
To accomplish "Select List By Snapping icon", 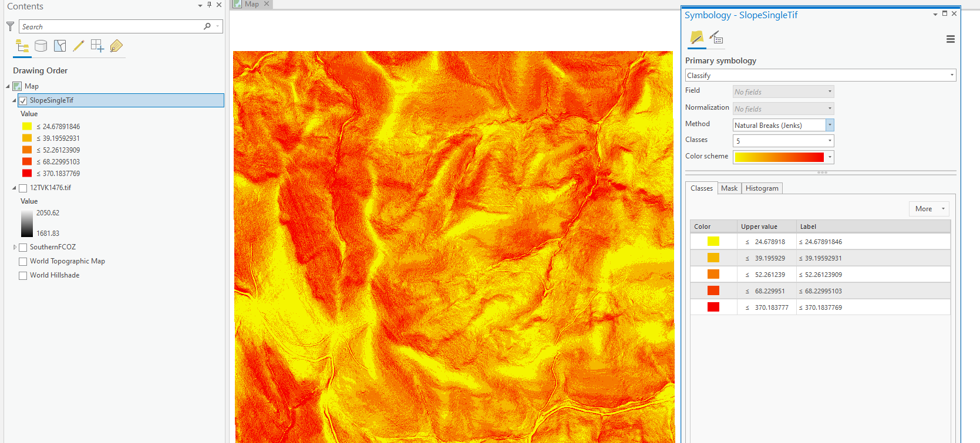I will (x=97, y=46).
